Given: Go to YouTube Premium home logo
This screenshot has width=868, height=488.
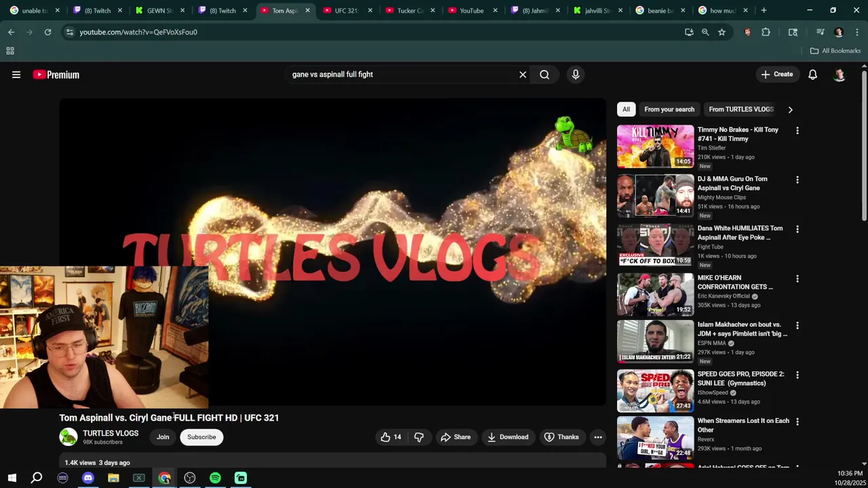Looking at the screenshot, I should [x=56, y=75].
